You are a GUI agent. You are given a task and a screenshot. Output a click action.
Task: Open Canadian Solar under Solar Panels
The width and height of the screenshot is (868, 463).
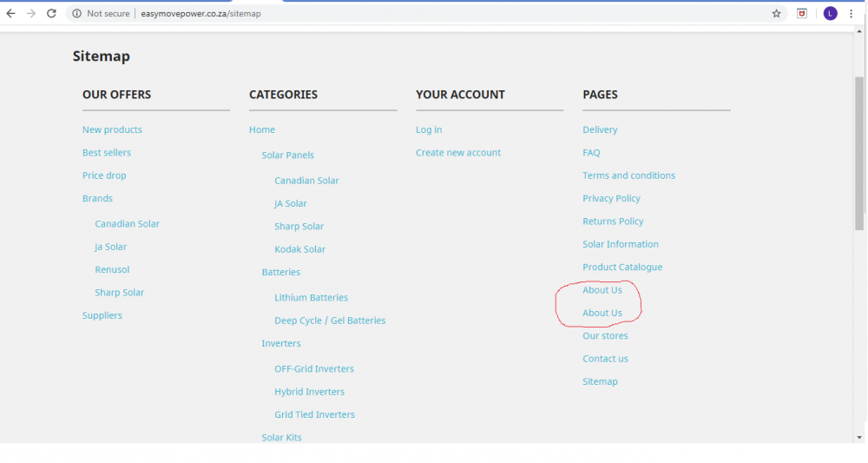[x=306, y=181]
